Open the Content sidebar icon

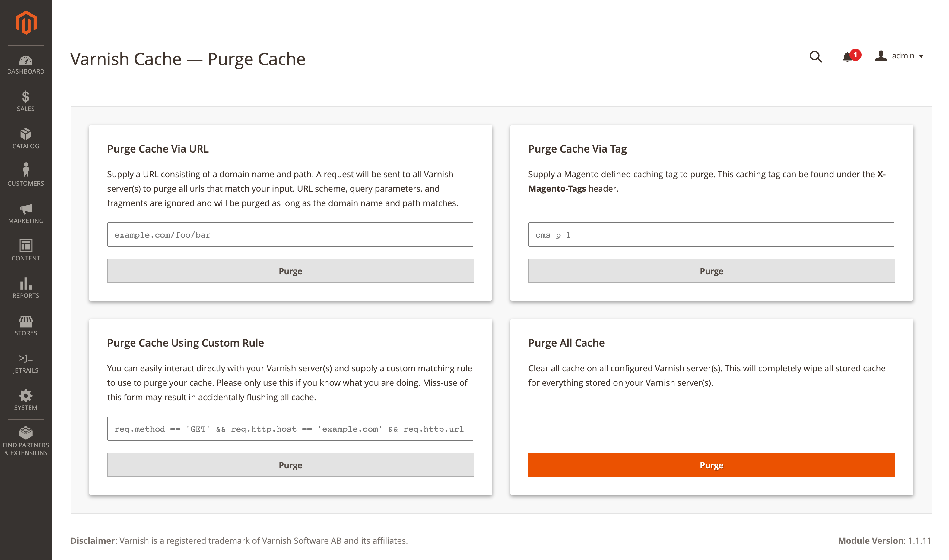tap(26, 245)
